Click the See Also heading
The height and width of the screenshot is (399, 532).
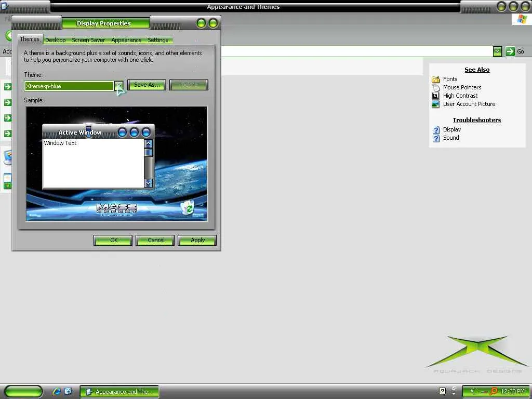pyautogui.click(x=477, y=70)
